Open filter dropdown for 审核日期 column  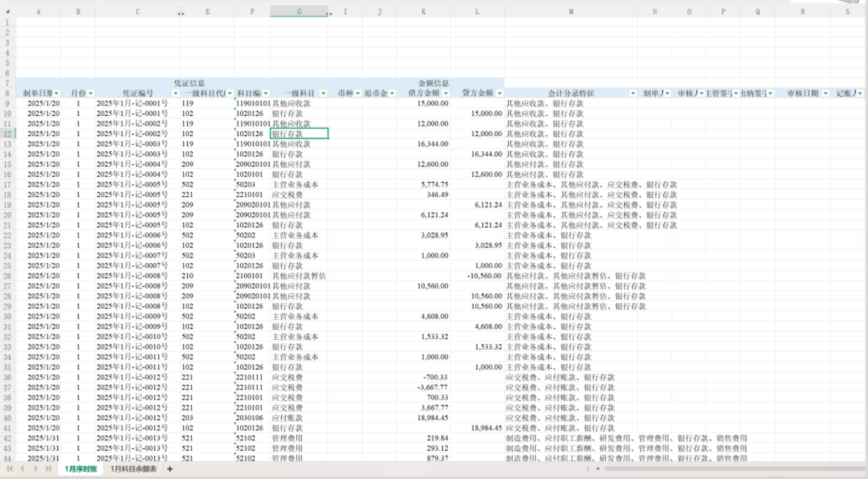pyautogui.click(x=826, y=93)
